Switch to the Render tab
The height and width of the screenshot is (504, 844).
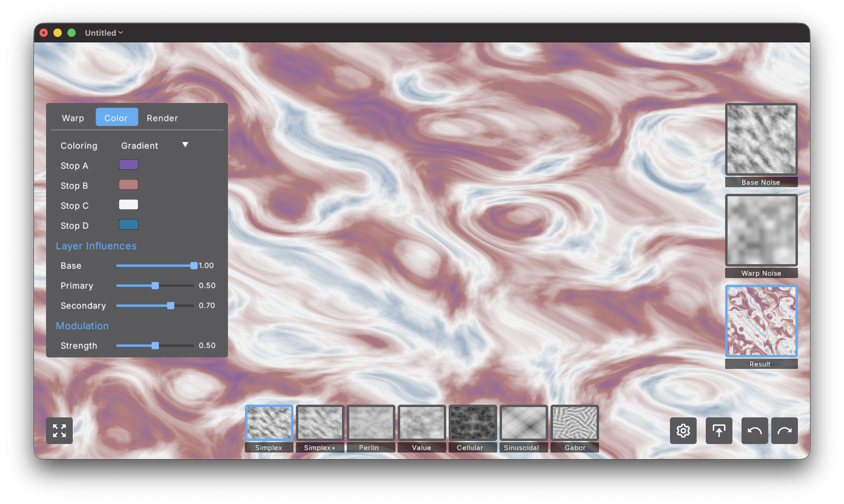[x=162, y=118]
